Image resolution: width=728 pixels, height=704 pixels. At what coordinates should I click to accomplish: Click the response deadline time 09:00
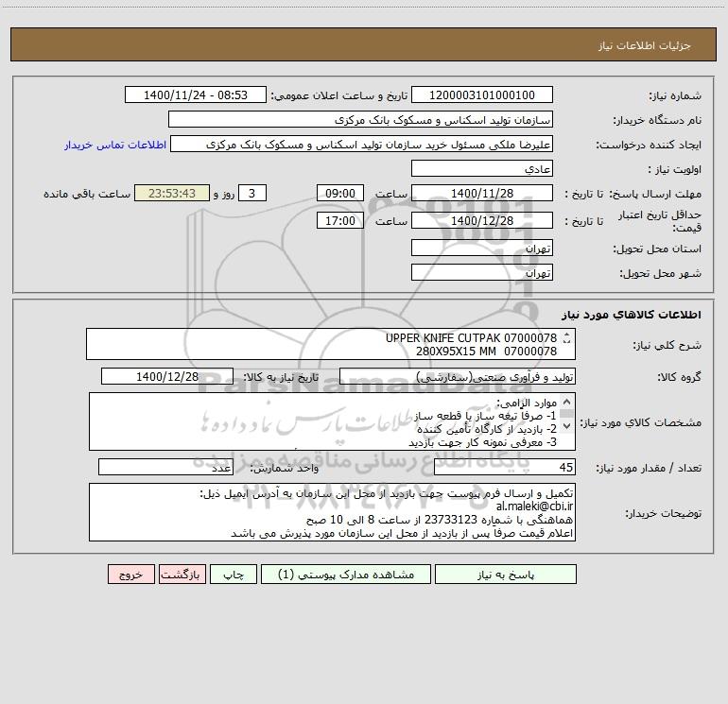coord(339,193)
